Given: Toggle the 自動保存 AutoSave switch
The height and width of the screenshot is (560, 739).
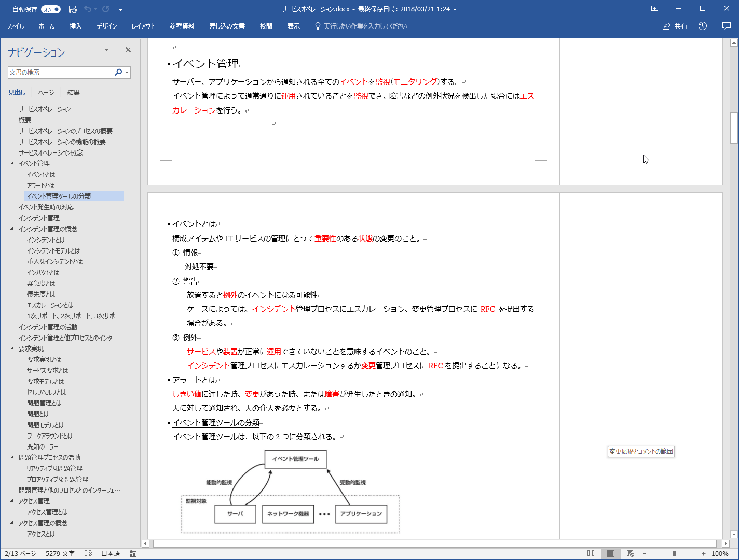Looking at the screenshot, I should [x=51, y=9].
